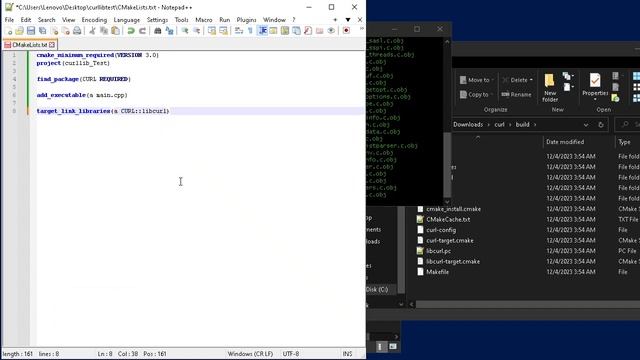Viewport: 640px width, 360px height.
Task: Click the Start Recording macro icon
Action: [346, 31]
